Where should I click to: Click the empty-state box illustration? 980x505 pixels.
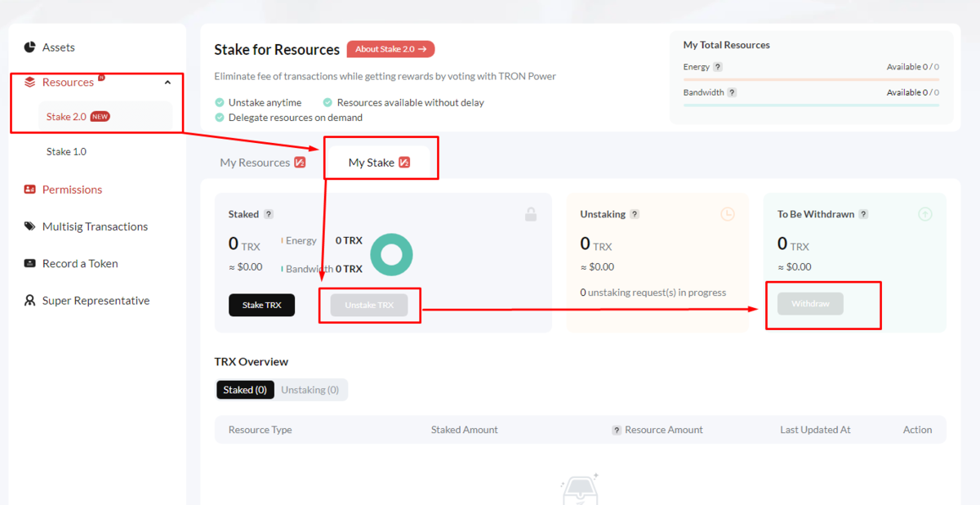[580, 489]
